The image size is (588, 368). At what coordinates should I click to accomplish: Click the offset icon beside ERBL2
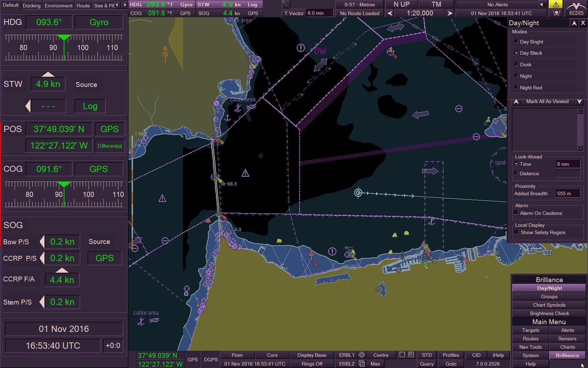(361, 364)
